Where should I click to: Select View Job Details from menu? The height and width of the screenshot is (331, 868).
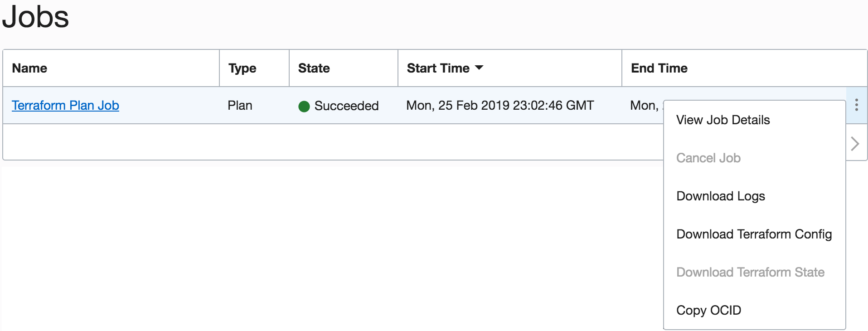point(723,120)
